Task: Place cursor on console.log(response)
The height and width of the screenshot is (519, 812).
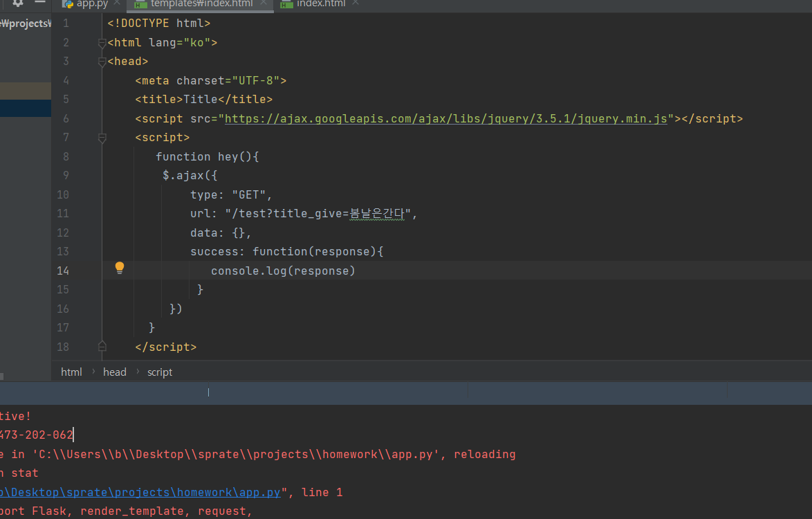Action: click(283, 271)
